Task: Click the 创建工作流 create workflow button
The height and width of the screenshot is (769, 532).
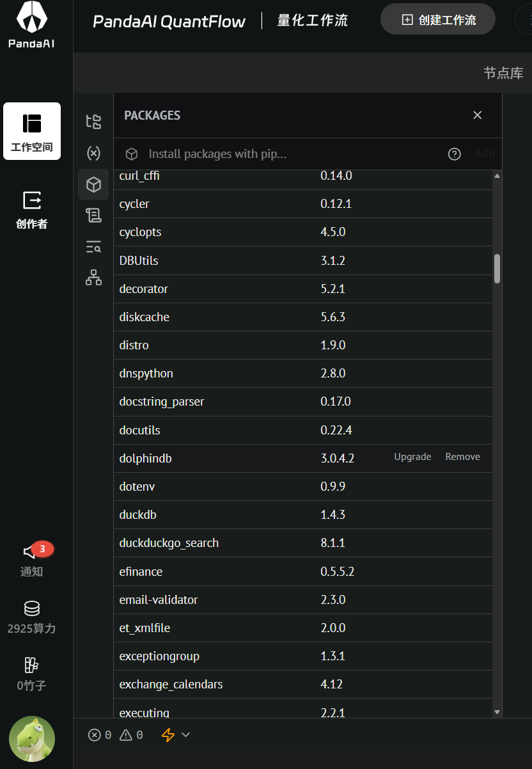Action: point(438,19)
